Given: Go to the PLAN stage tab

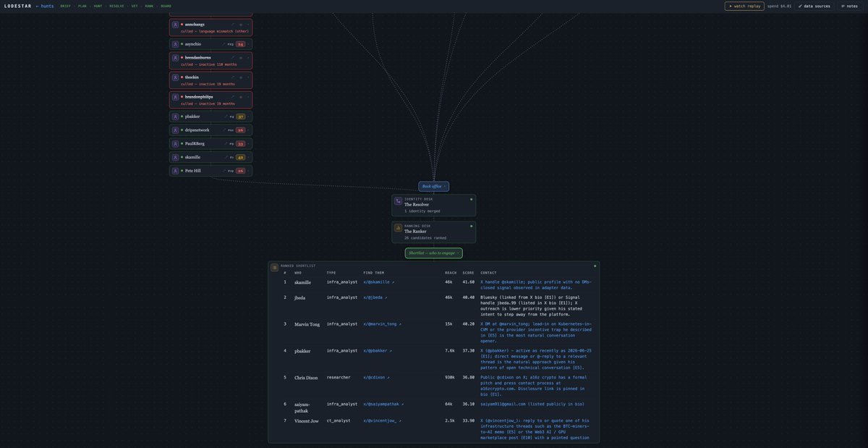Looking at the screenshot, I should point(82,6).
